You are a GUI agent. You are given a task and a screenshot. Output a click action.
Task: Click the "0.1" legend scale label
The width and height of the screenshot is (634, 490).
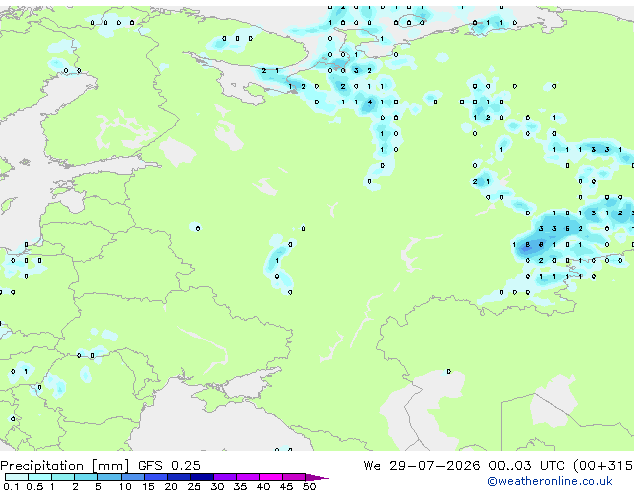(11, 486)
